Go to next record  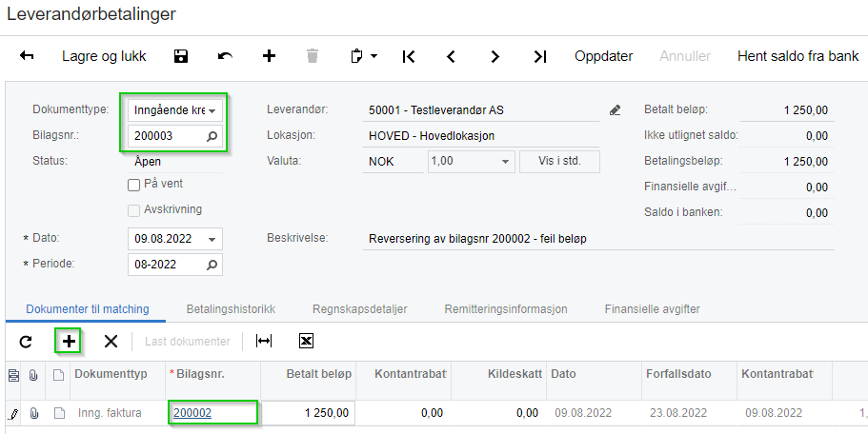[495, 56]
